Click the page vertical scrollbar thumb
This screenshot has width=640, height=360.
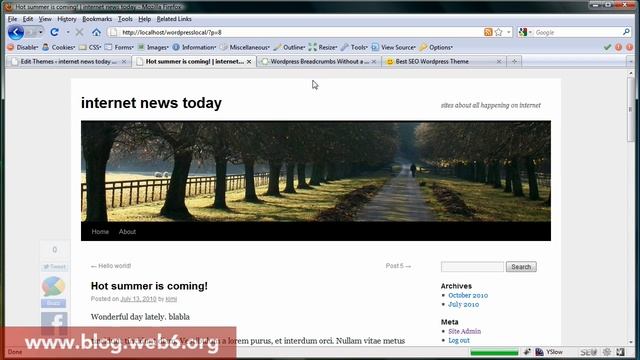coord(631,108)
